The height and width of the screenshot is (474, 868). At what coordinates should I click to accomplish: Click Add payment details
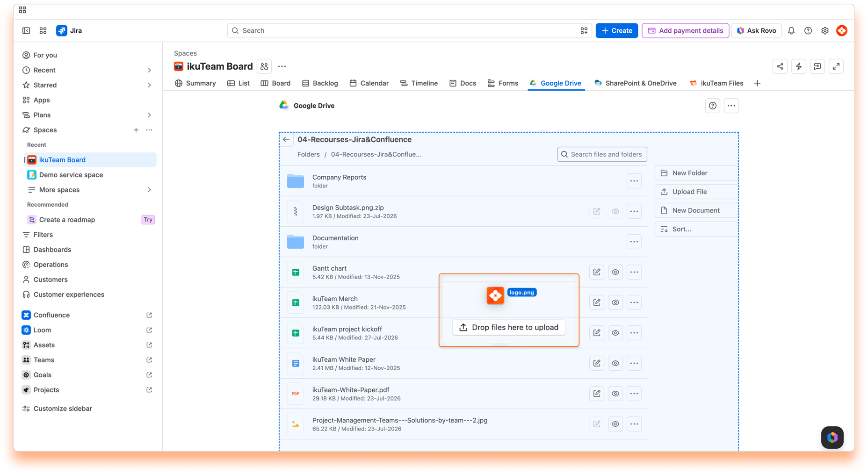pos(685,31)
